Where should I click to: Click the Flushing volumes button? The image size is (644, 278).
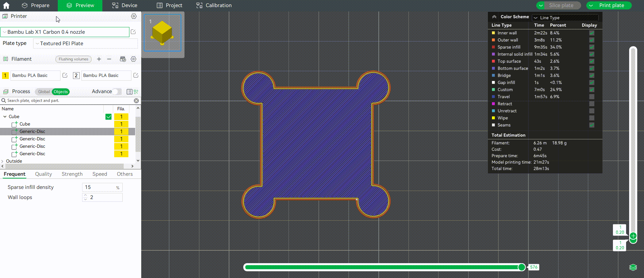(x=73, y=59)
